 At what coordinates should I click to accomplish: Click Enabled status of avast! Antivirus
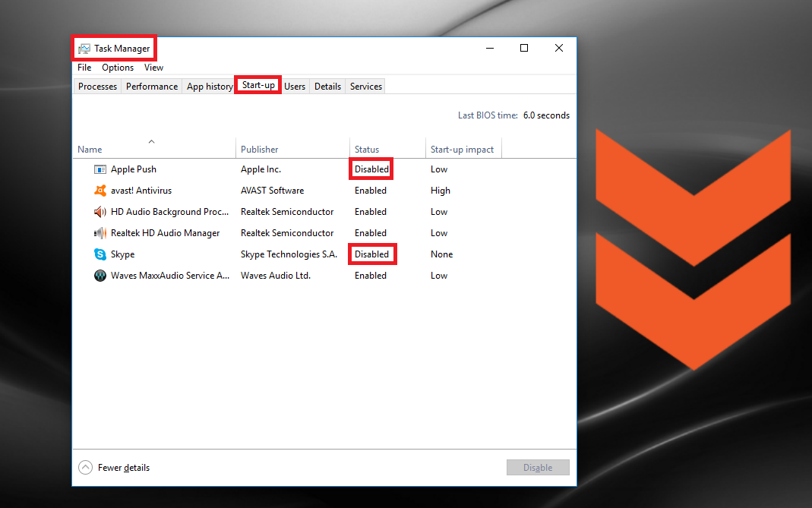[370, 191]
